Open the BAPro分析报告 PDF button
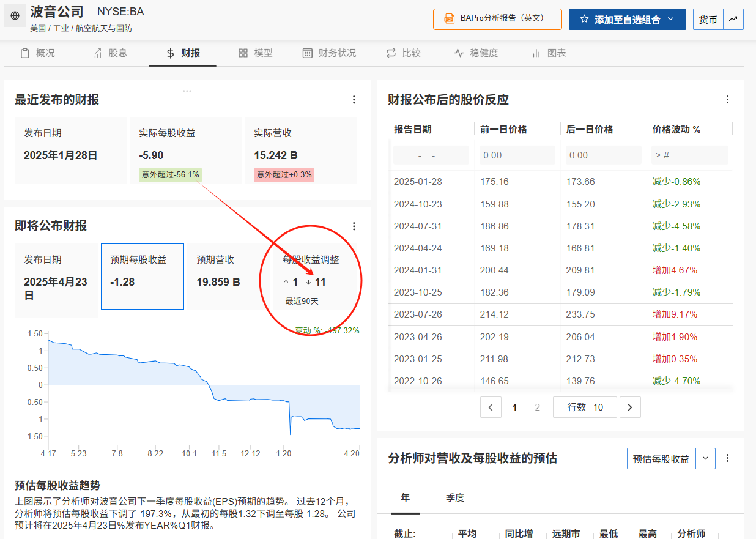The image size is (756, 539). tap(497, 18)
